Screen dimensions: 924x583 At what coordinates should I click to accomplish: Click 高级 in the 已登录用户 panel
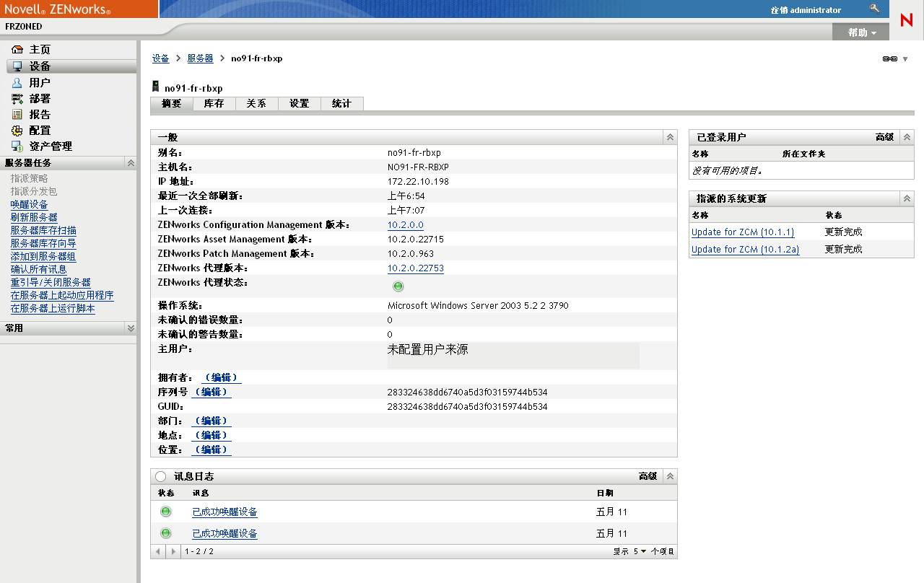[884, 136]
